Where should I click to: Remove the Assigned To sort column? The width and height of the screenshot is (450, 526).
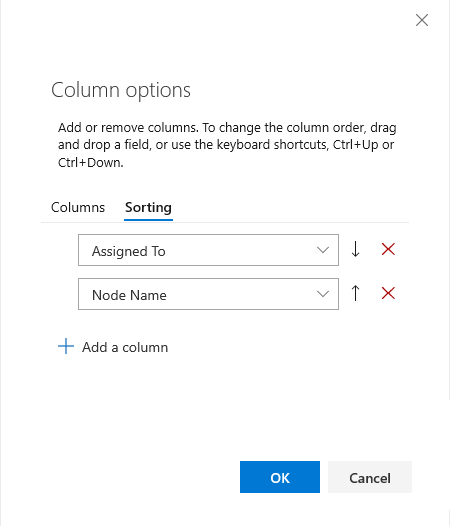(388, 249)
